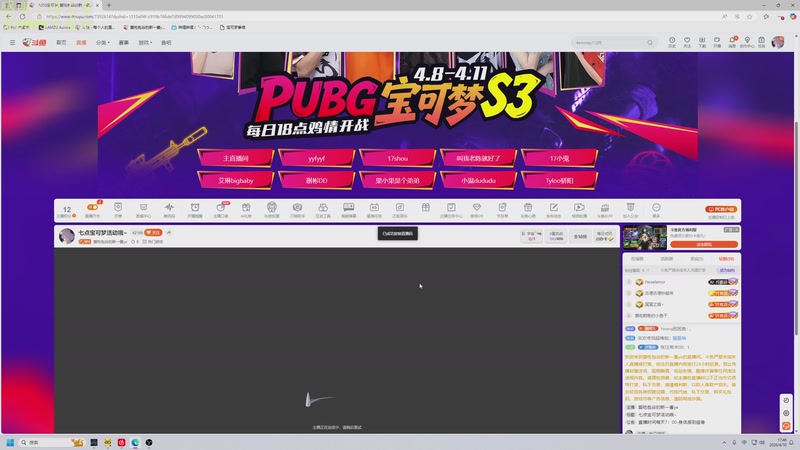Open the tasks (任务) icon in header
Image resolution: width=800 pixels, height=450 pixels.
(x=761, y=42)
